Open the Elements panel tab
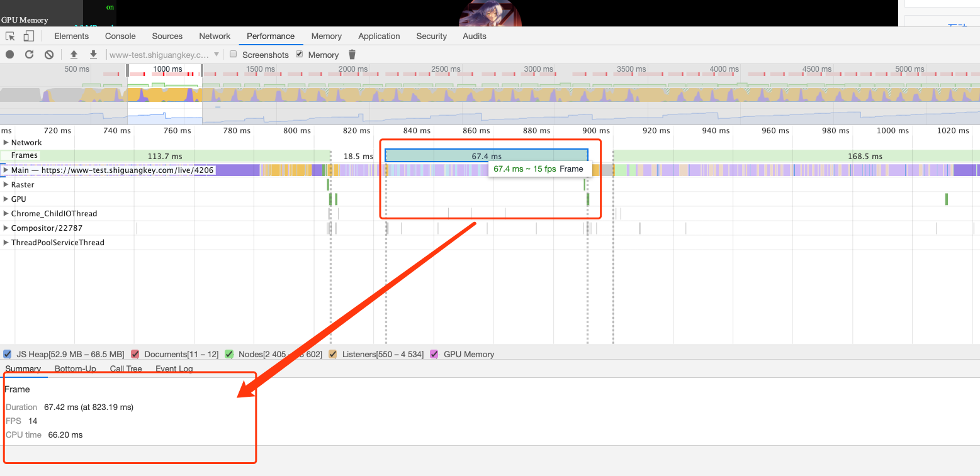 pyautogui.click(x=71, y=36)
